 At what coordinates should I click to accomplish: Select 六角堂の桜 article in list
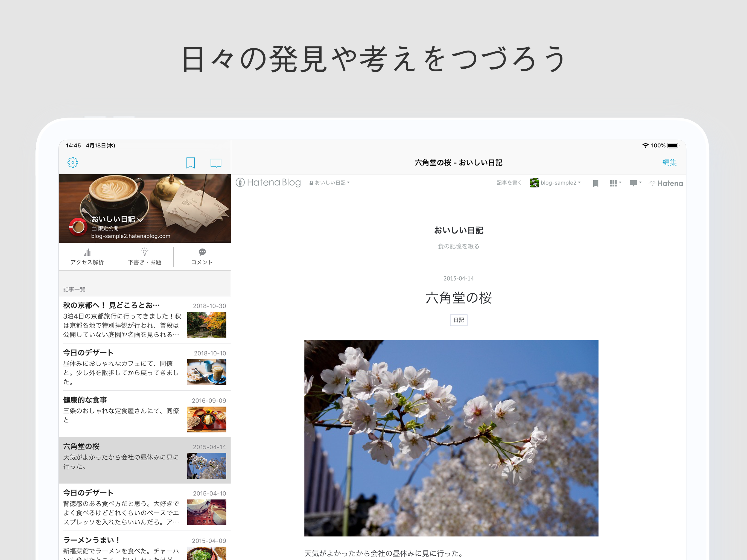(145, 460)
